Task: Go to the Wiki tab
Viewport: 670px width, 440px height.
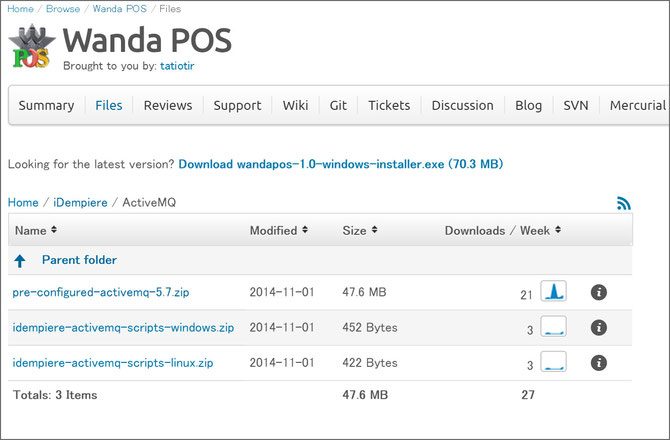Action: point(295,106)
